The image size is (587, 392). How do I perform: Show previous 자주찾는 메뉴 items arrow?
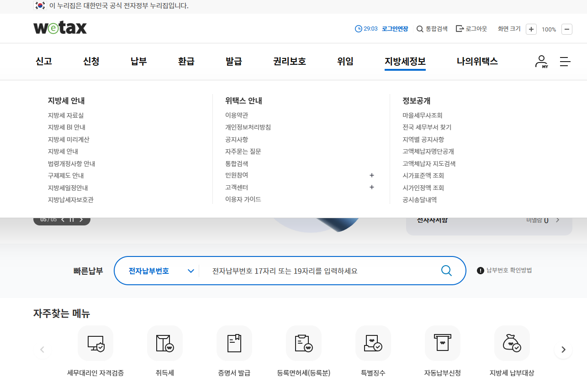click(x=42, y=350)
